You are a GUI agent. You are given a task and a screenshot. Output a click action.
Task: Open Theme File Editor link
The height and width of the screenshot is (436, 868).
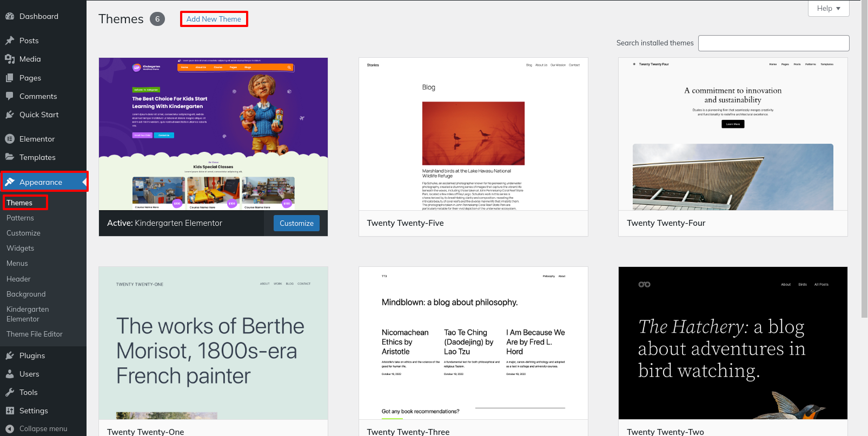point(35,334)
